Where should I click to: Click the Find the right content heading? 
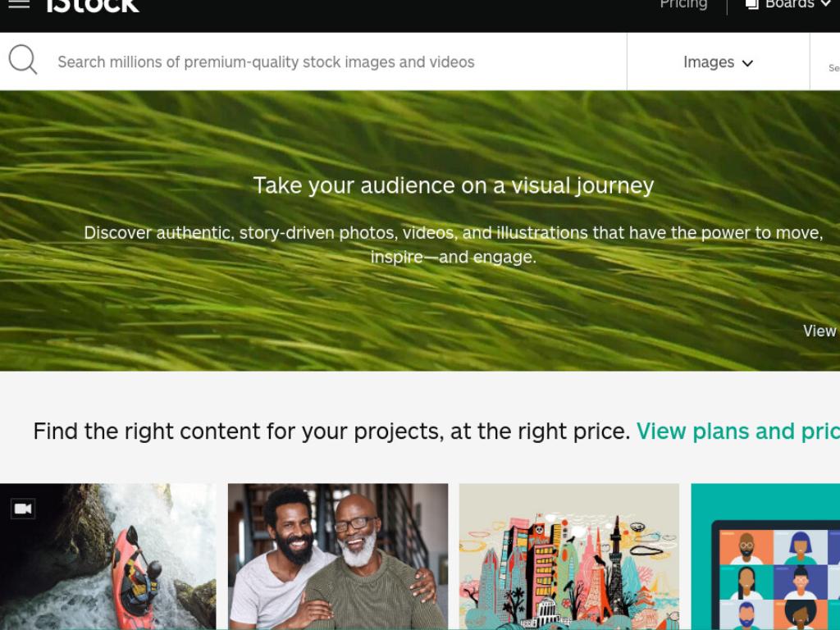(x=331, y=431)
